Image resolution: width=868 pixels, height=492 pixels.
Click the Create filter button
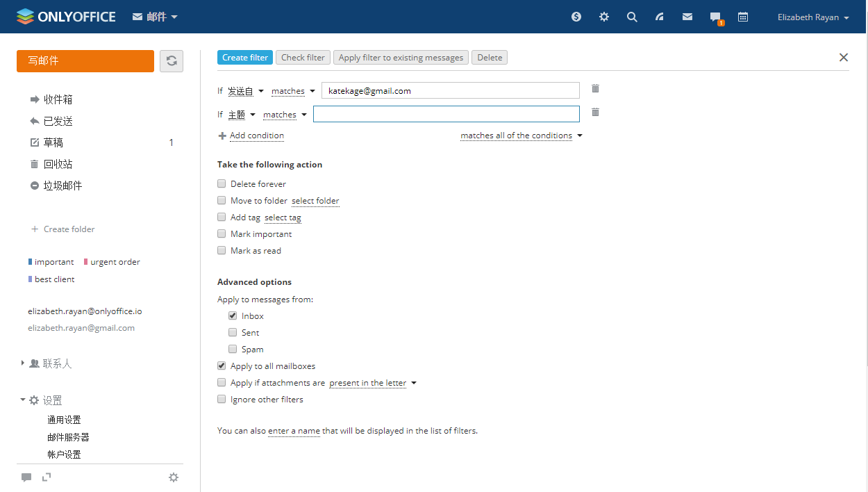(244, 58)
